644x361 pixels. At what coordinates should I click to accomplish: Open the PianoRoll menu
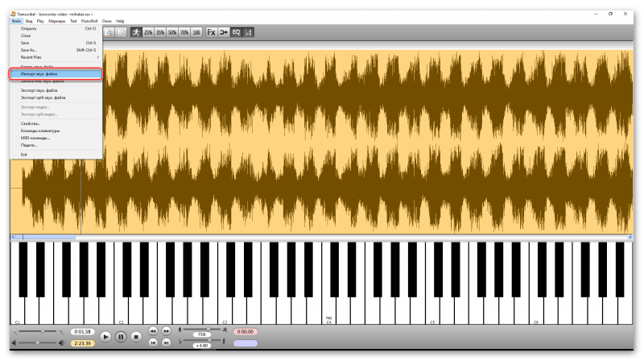(x=89, y=21)
